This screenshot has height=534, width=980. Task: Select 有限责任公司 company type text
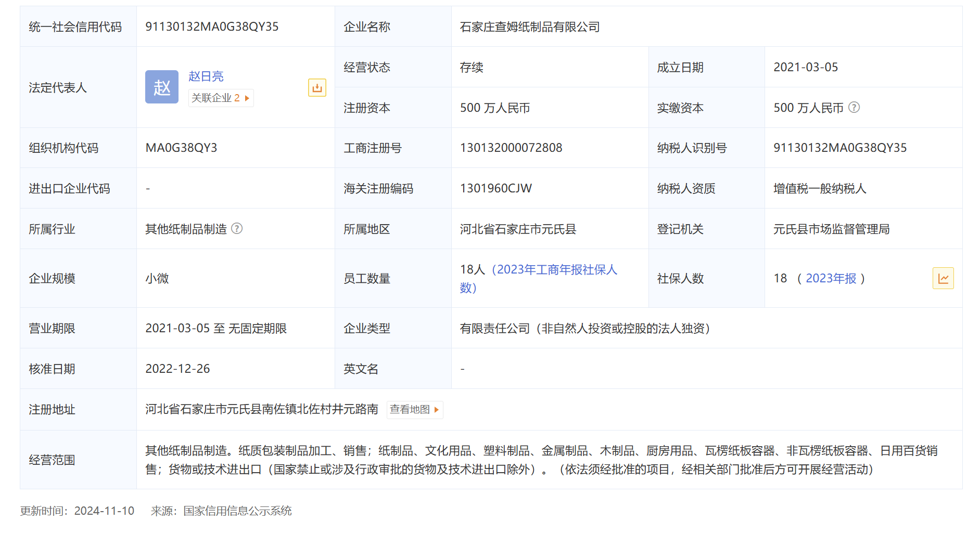tap(586, 328)
